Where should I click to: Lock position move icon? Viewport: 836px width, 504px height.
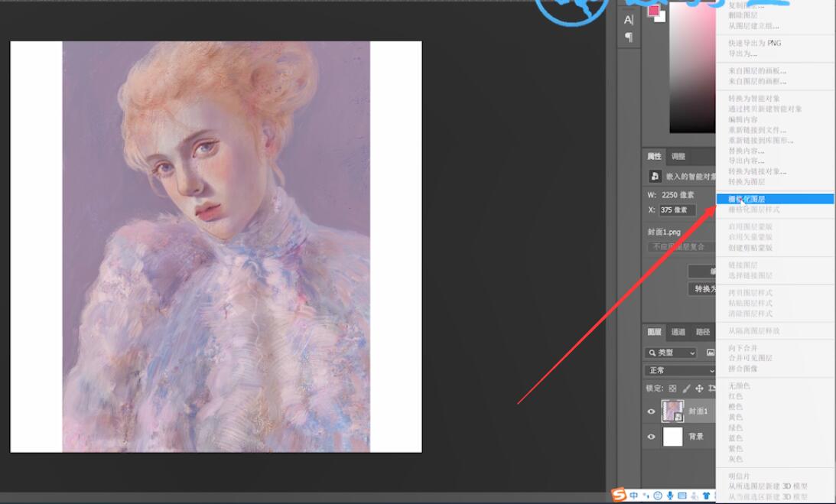coord(699,389)
